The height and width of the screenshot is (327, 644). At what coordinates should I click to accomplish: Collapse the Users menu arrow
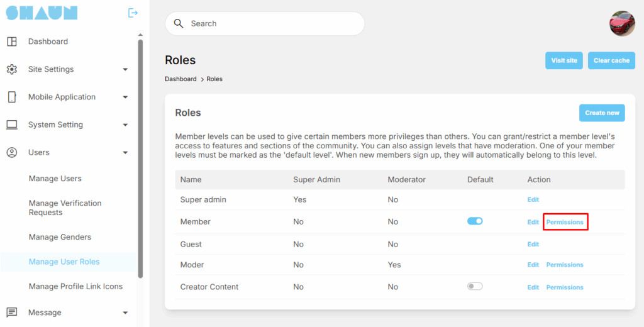(125, 152)
